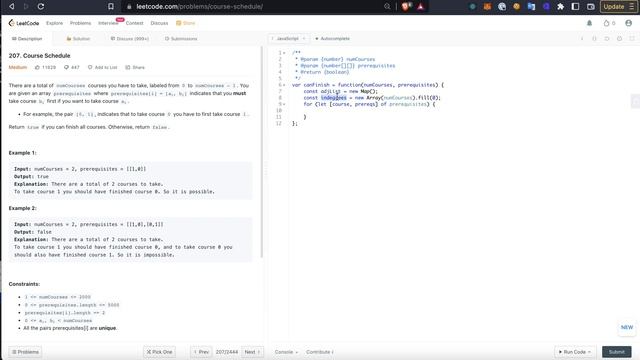Click the zoom magnifier in the address bar
Screen dimensions: 640x360
coord(387,7)
